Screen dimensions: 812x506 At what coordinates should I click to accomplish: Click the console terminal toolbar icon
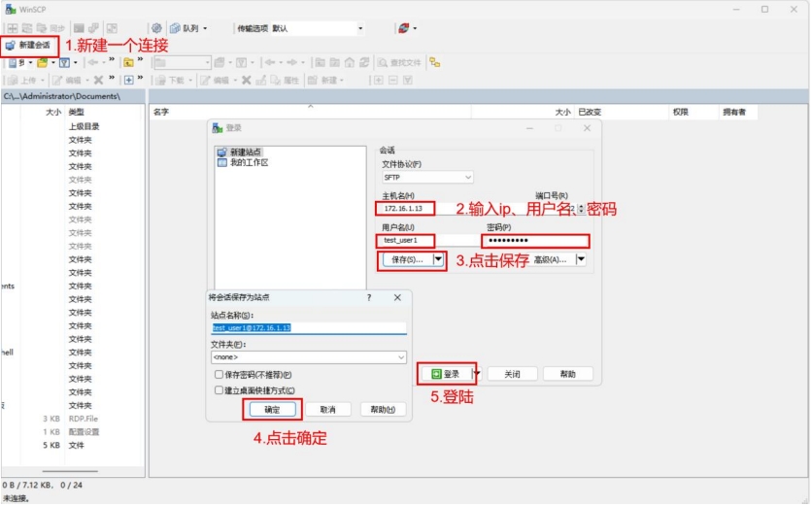click(x=79, y=28)
